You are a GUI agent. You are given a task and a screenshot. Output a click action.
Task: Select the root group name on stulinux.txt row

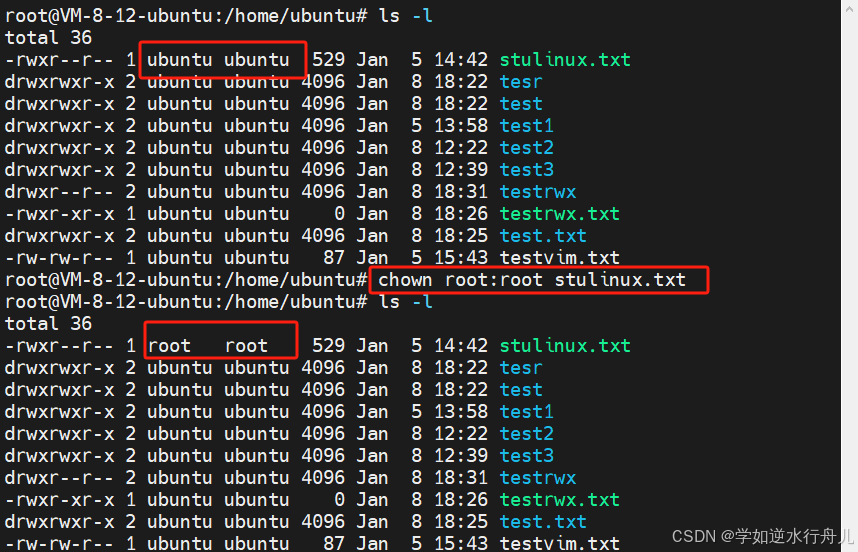point(246,346)
